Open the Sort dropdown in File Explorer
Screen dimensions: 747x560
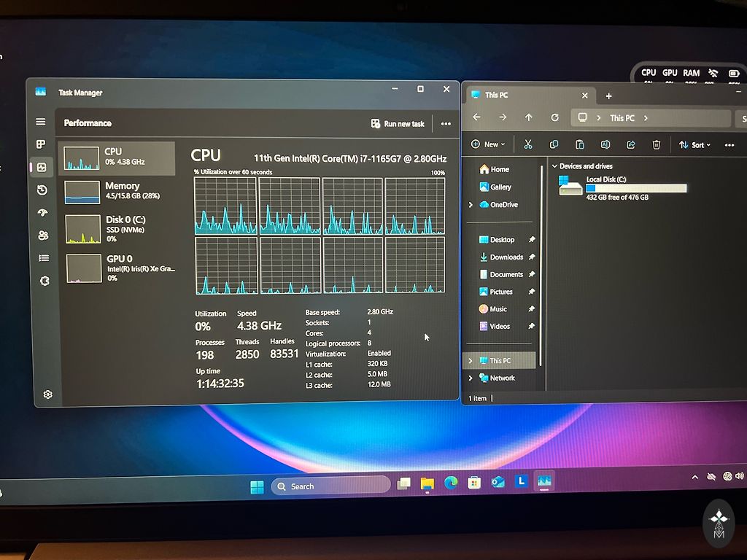(694, 145)
